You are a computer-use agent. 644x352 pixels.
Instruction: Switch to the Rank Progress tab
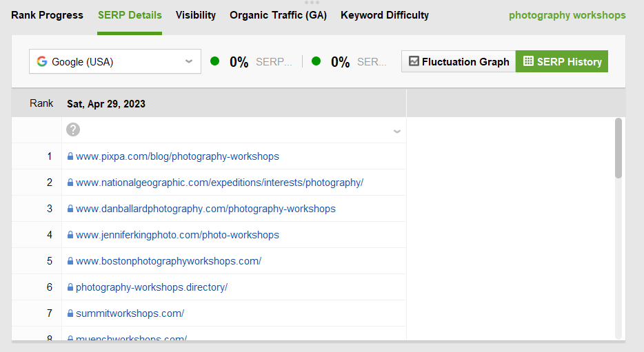(x=47, y=15)
